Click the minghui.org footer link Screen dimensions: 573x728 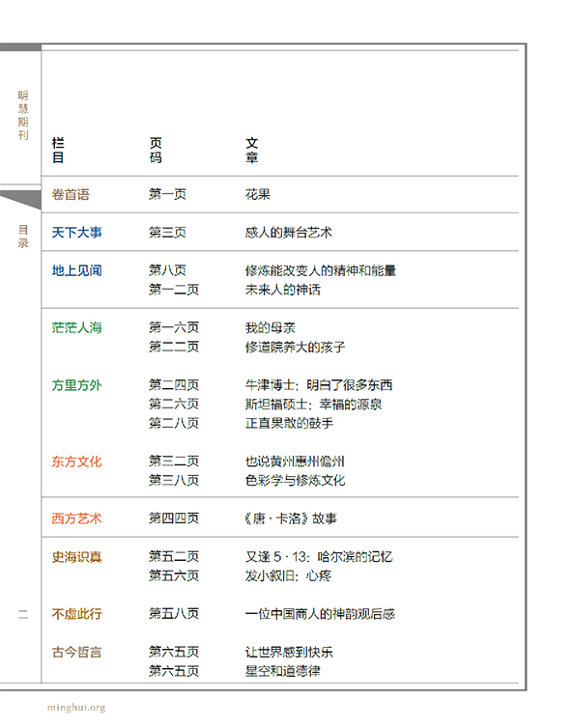pyautogui.click(x=76, y=708)
